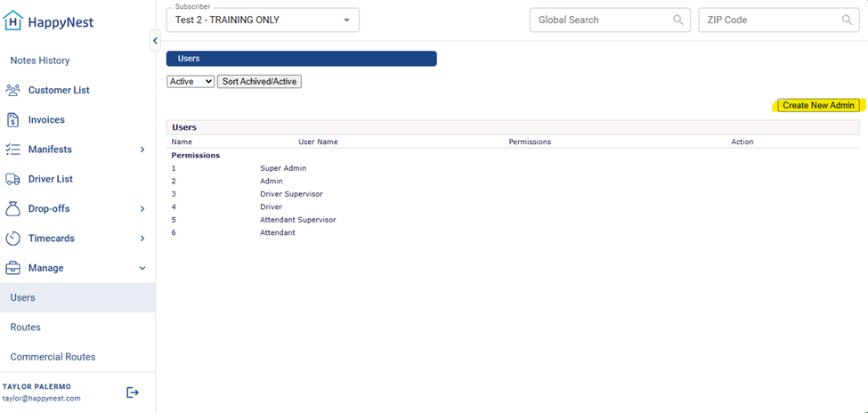Screen dimensions: 868x413
Task: Click the Create New Admin button
Action: click(x=818, y=105)
